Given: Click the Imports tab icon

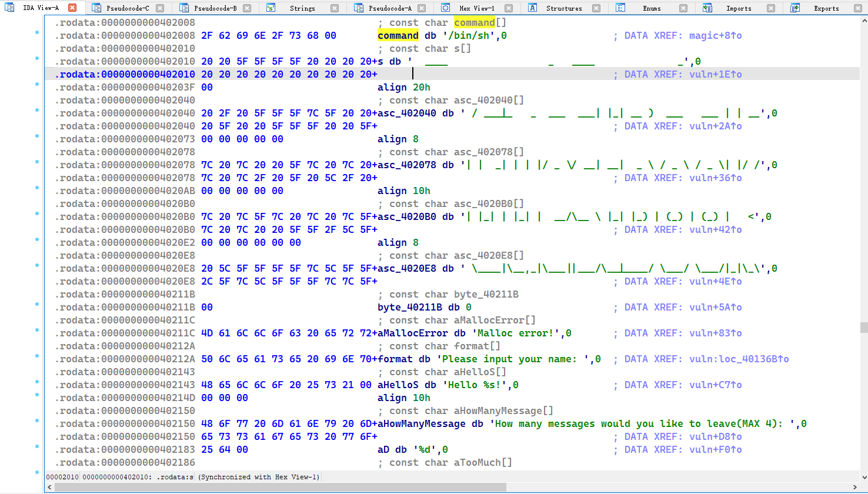Looking at the screenshot, I should (x=707, y=8).
